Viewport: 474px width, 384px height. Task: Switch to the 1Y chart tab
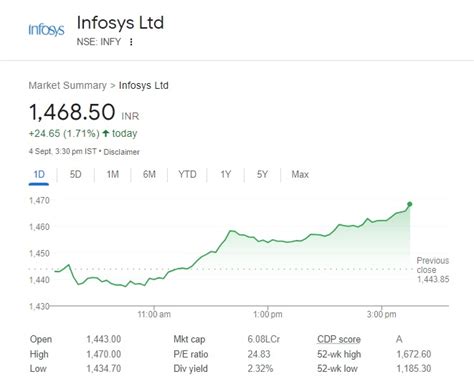pyautogui.click(x=226, y=174)
